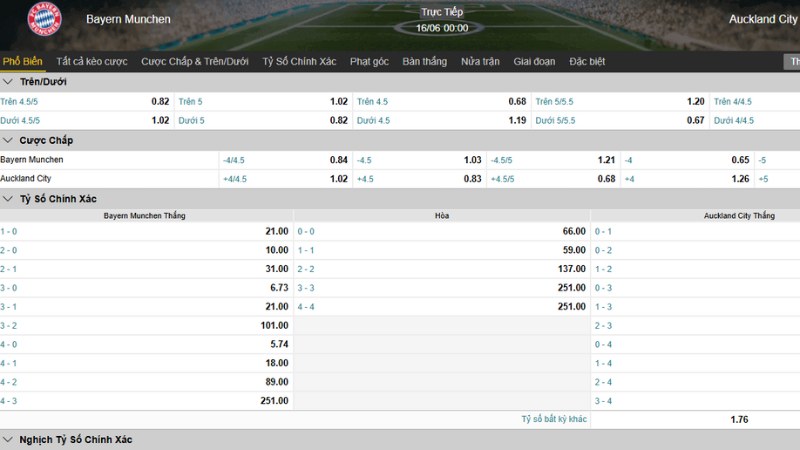Switch to the Phổ Biến tab
The height and width of the screenshot is (450, 800).
point(22,61)
